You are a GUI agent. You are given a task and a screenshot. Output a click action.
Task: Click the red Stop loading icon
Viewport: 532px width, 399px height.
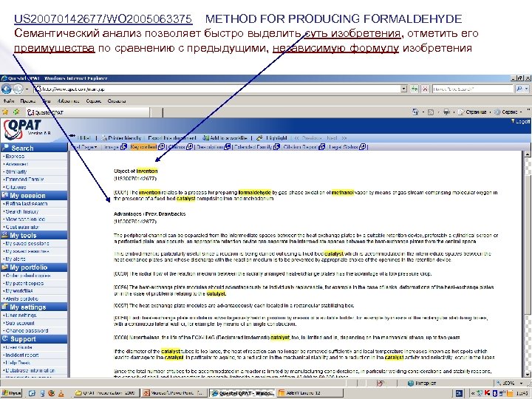[x=425, y=89]
